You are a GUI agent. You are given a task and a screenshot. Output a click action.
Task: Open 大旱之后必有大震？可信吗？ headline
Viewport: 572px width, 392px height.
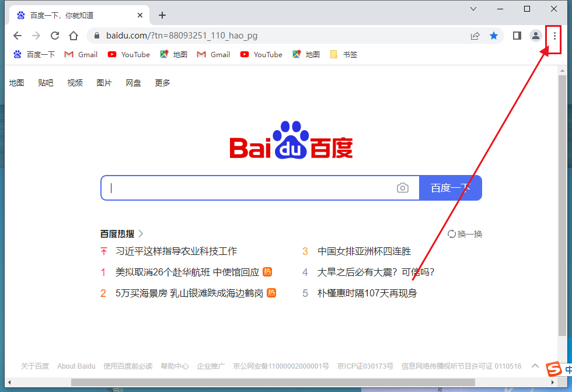(376, 272)
